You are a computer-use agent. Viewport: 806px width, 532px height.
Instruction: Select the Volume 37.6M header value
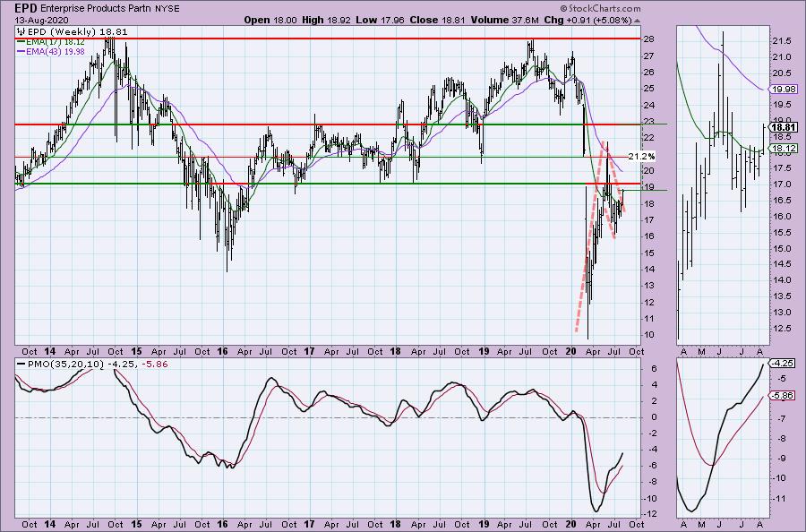[505, 20]
